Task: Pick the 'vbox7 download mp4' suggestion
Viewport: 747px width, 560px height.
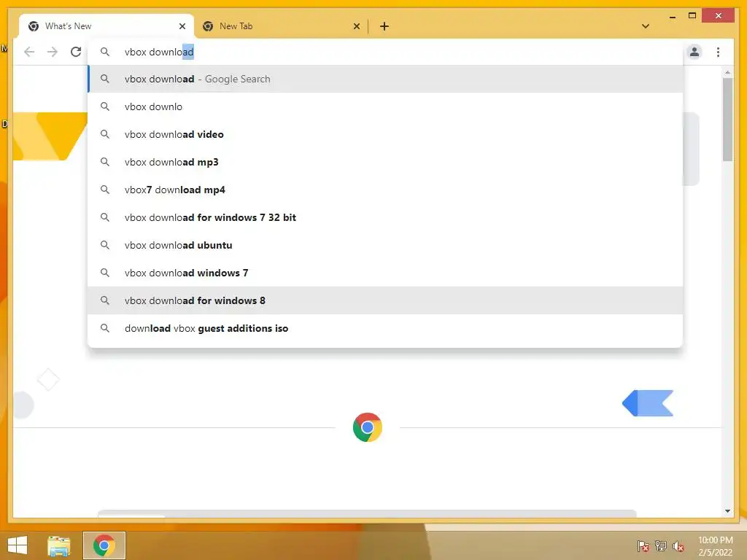Action: point(385,190)
